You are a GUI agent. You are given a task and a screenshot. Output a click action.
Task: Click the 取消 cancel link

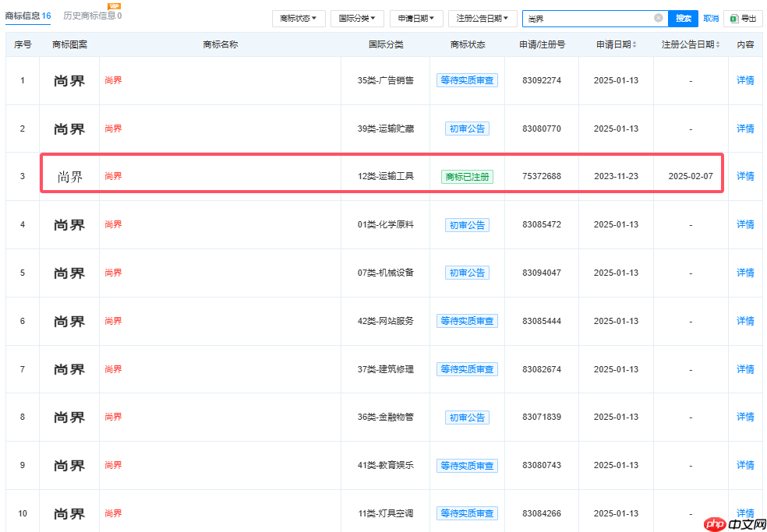pos(710,18)
